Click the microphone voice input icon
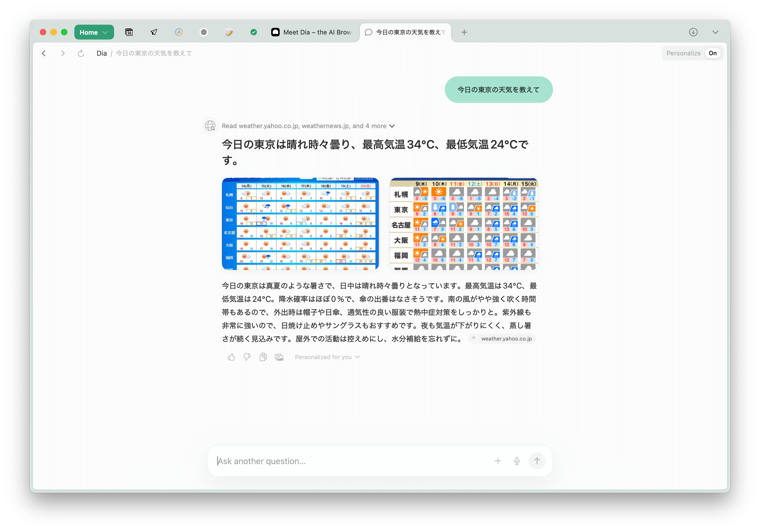The image size is (760, 532). 517,461
